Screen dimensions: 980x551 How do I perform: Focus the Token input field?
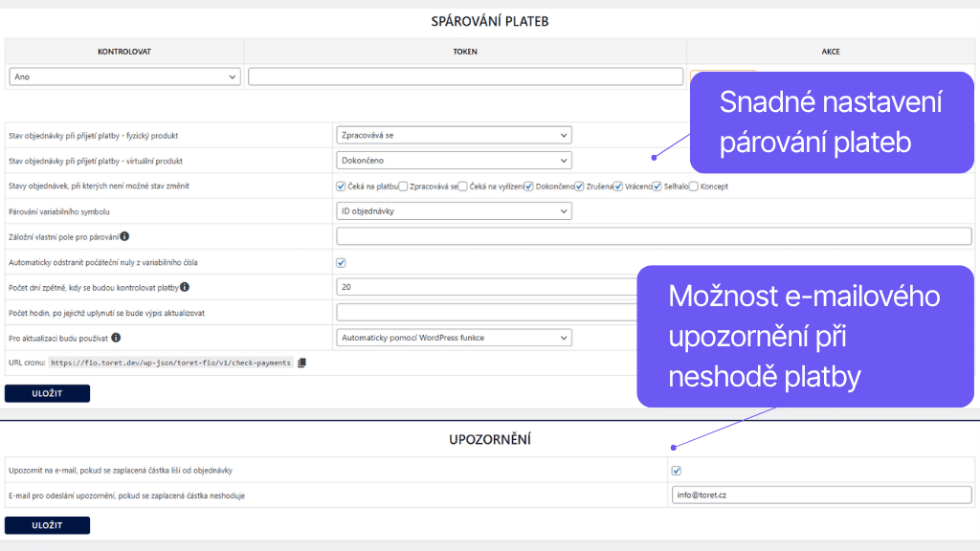coord(466,77)
